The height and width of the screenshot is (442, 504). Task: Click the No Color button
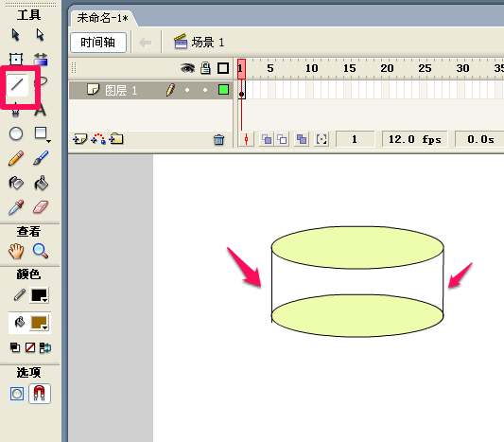click(30, 347)
